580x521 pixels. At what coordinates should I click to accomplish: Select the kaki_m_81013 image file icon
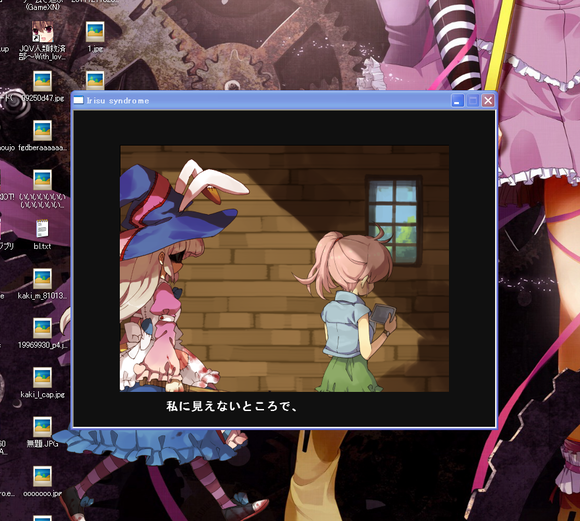pos(42,279)
